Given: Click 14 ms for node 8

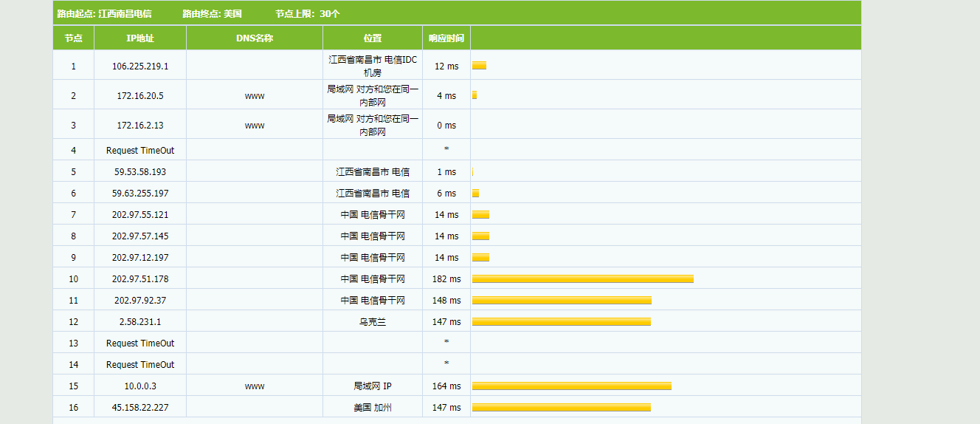Looking at the screenshot, I should tap(446, 236).
